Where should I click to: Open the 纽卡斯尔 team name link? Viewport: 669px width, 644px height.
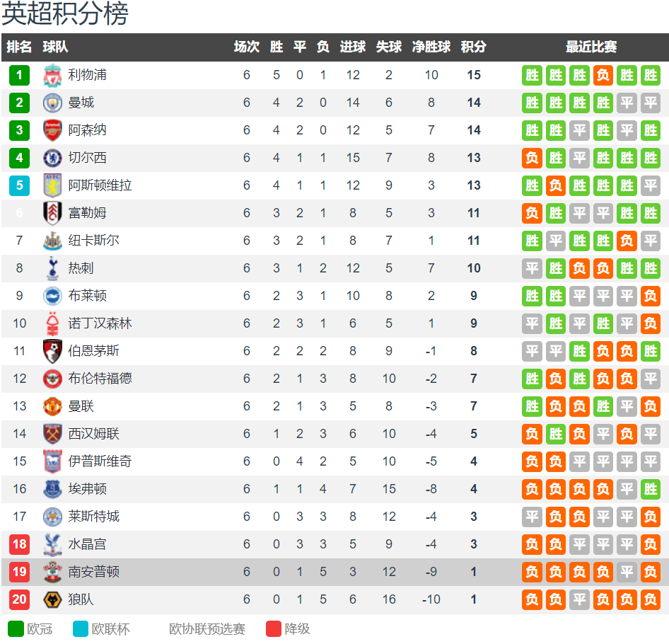click(93, 241)
